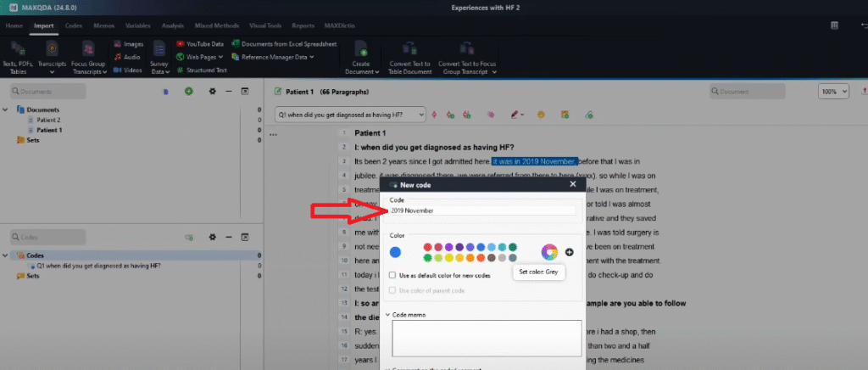Click the emoticode smiley icon
This screenshot has height=370, width=868.
[541, 115]
